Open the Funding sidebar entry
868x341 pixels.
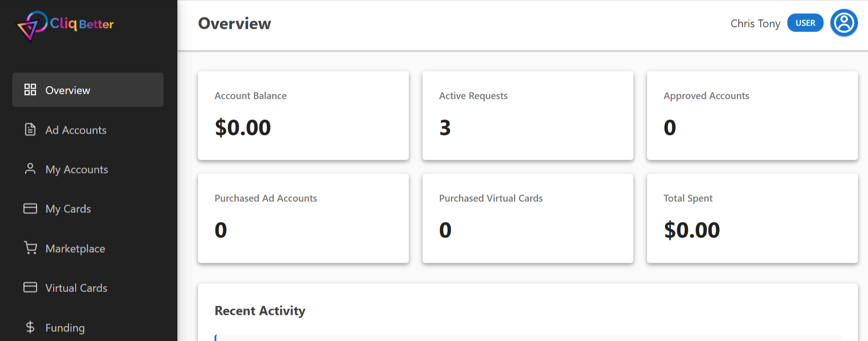(65, 327)
